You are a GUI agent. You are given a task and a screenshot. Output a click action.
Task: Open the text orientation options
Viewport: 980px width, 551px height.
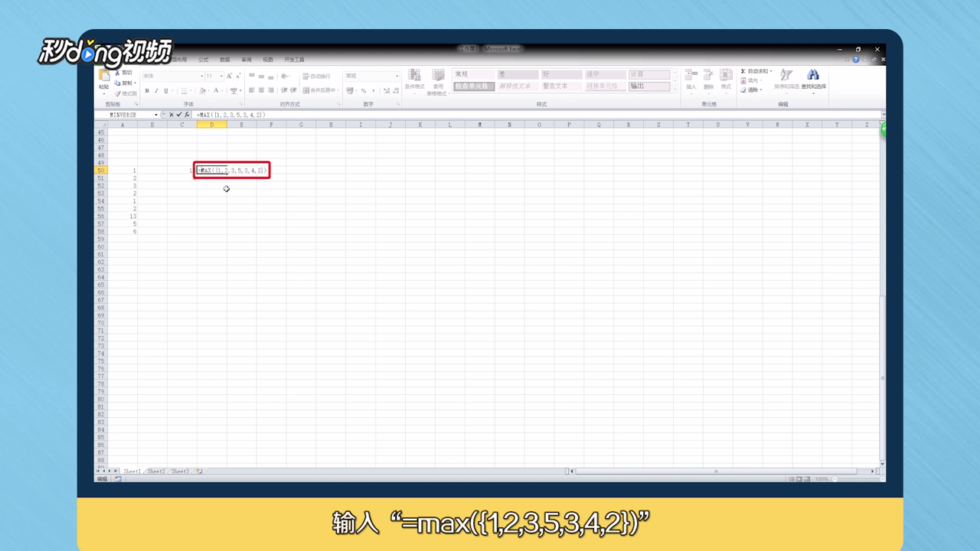(285, 76)
